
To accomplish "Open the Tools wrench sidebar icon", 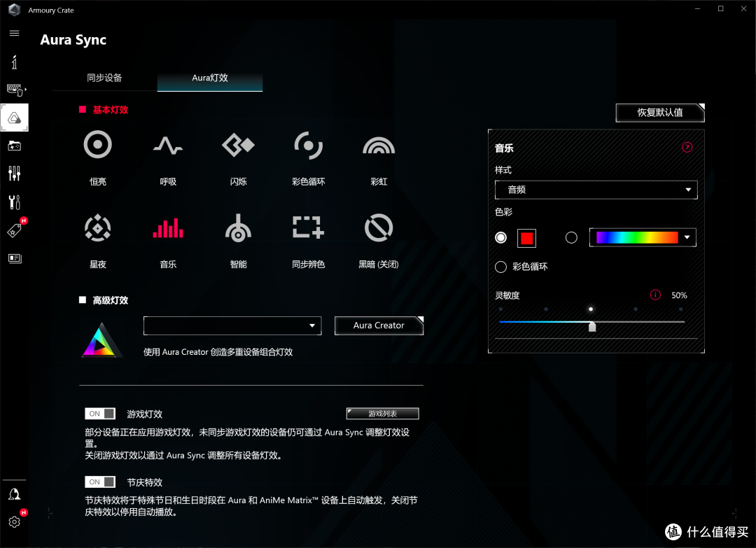I will pyautogui.click(x=15, y=202).
